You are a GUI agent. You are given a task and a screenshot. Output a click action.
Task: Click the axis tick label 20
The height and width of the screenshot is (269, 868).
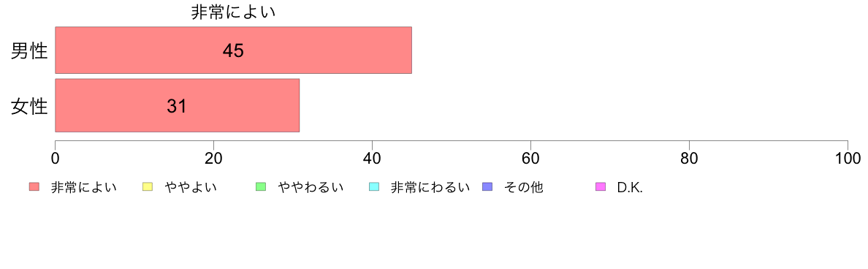[213, 158]
